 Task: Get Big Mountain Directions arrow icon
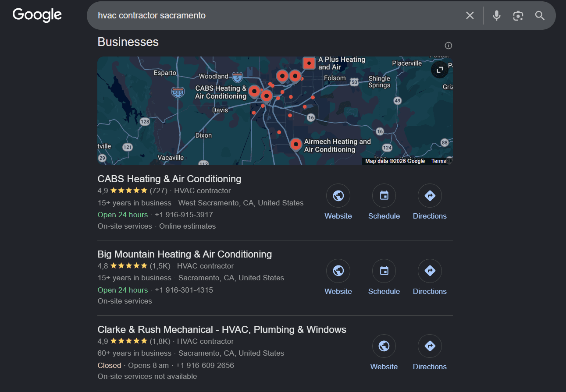[430, 271]
